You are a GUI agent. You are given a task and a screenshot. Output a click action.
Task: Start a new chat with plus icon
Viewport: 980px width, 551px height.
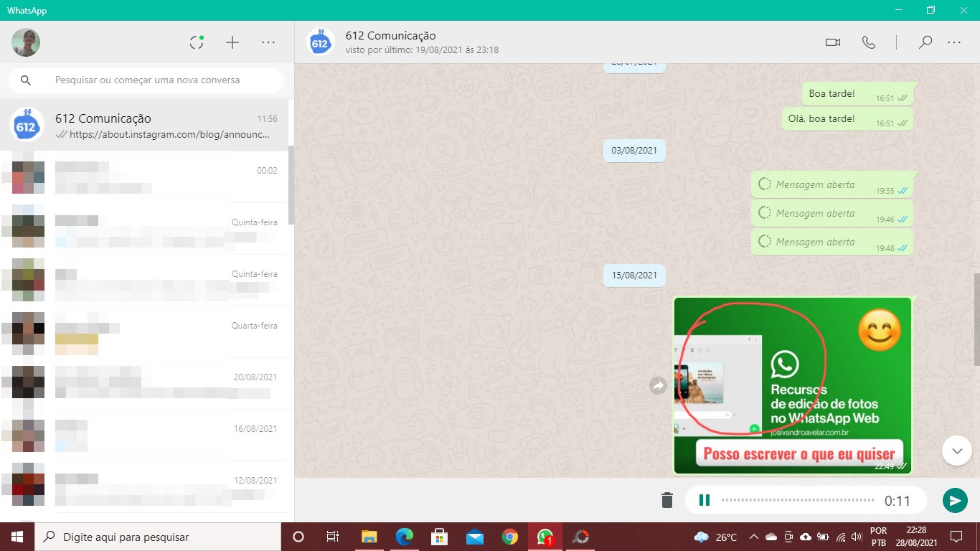(x=232, y=42)
